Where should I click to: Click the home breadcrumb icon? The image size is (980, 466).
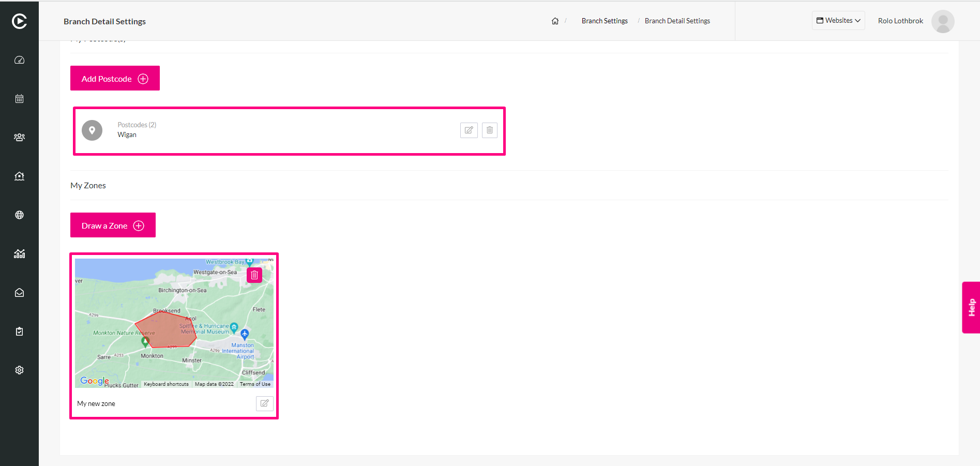click(x=555, y=21)
